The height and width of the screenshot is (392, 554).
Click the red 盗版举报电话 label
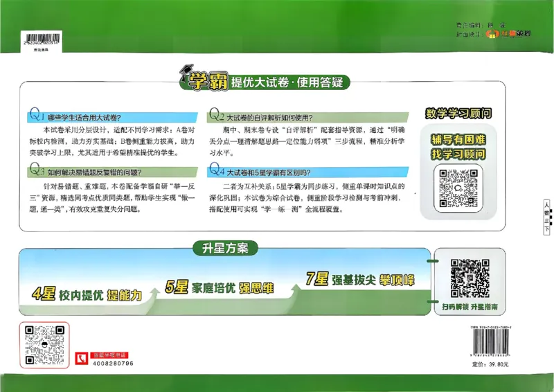tap(109, 355)
